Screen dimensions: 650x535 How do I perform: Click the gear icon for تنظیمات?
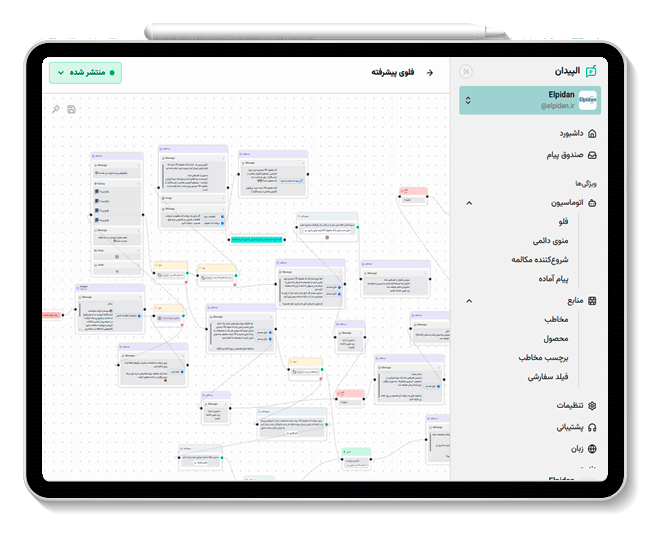tap(592, 405)
